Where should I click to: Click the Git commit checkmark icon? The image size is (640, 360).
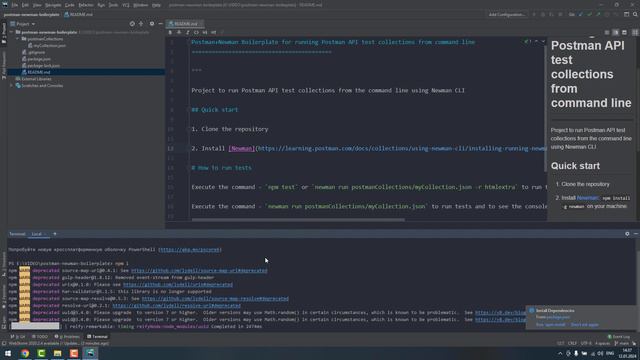click(x=589, y=14)
